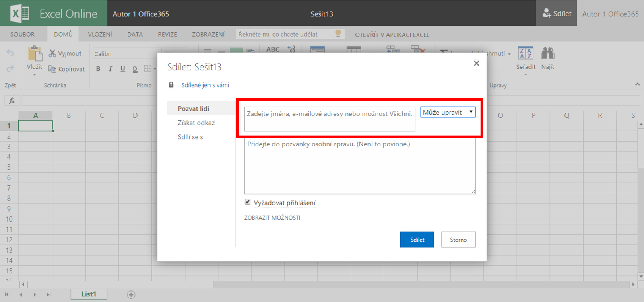This screenshot has height=302, width=644.
Task: Click the Vyjmout scissors icon
Action: pos(52,53)
